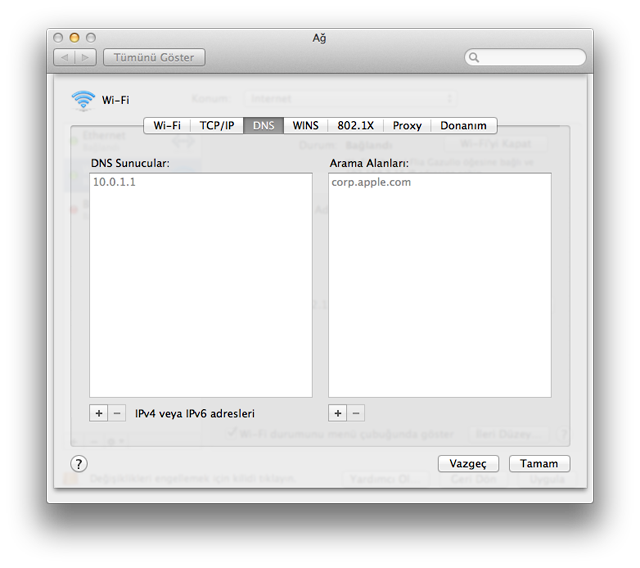Focus the search field in toolbar
The image size is (640, 568).
tap(525, 57)
